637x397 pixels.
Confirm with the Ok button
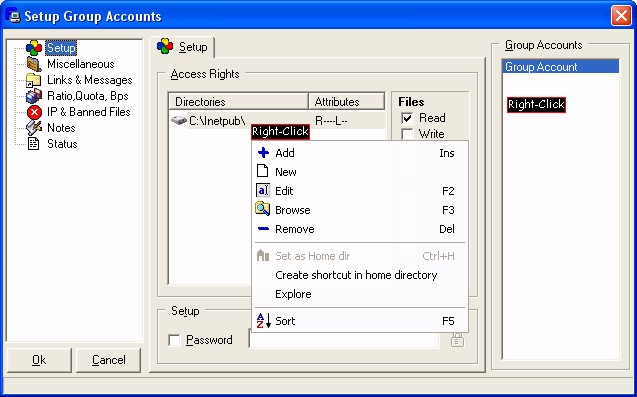pyautogui.click(x=39, y=360)
